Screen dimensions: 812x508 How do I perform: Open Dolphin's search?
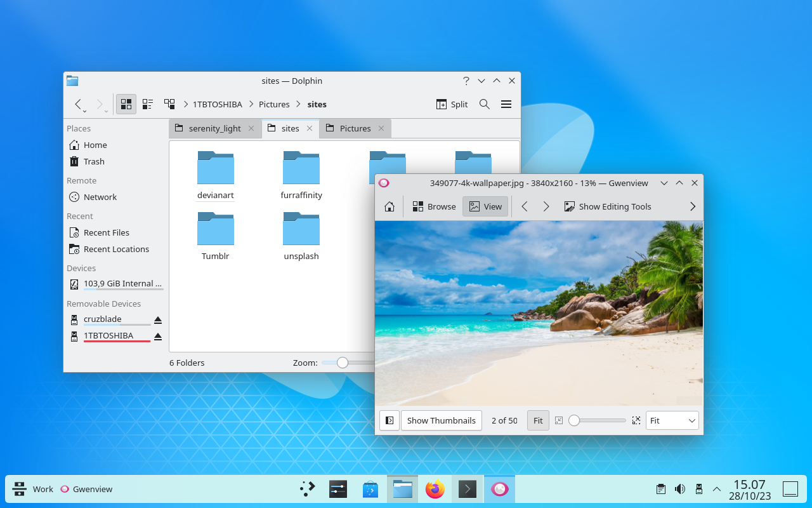(x=484, y=104)
